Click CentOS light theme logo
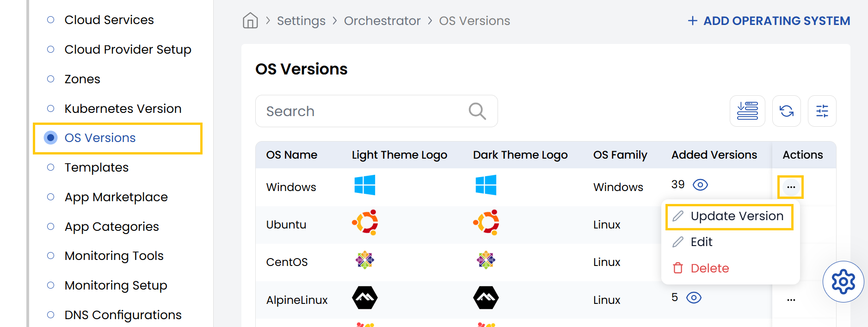This screenshot has width=868, height=327. (365, 260)
